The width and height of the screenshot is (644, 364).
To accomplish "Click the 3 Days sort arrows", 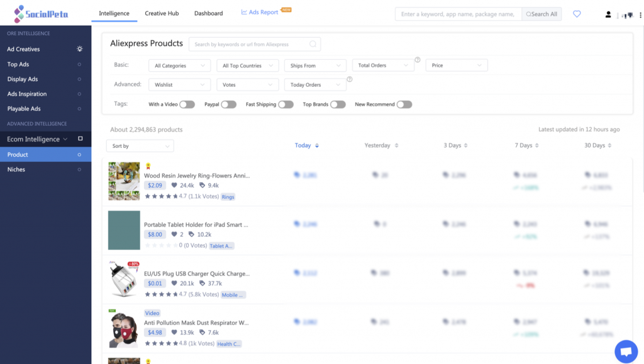I will pyautogui.click(x=465, y=145).
